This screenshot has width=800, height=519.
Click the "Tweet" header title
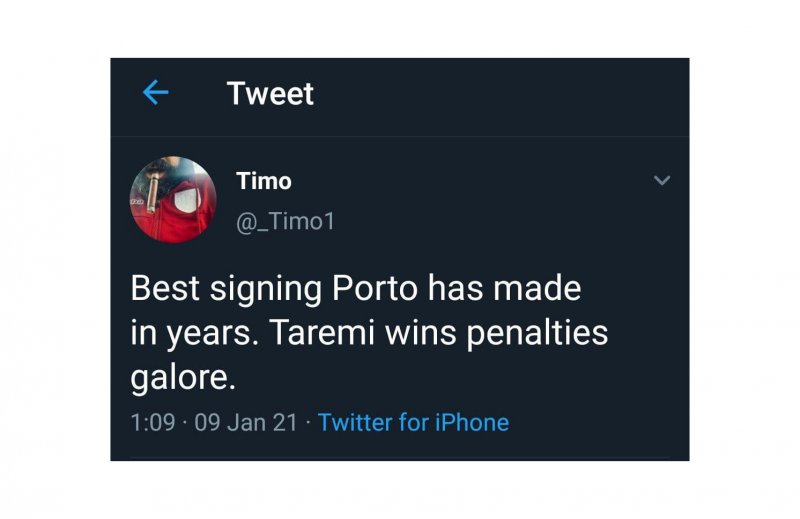pos(270,94)
